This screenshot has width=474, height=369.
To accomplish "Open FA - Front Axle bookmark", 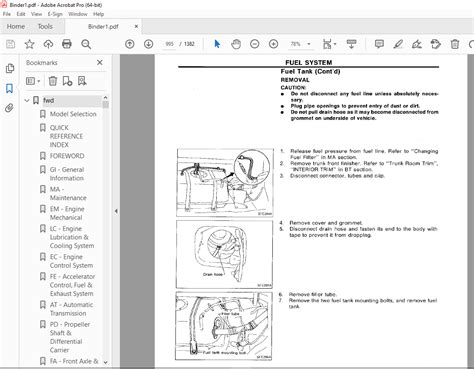I will pos(74,361).
